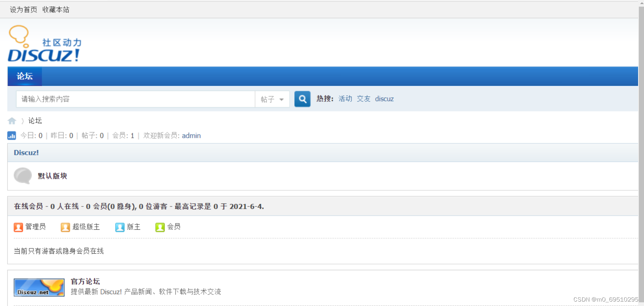
Task: Click 设为首页 in the top bar
Action: point(23,10)
